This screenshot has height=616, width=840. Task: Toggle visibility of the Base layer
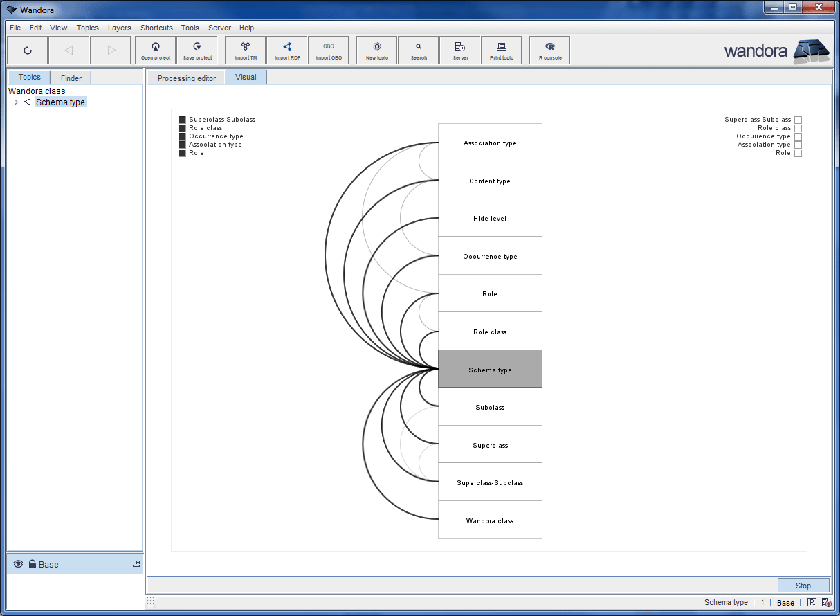click(18, 564)
